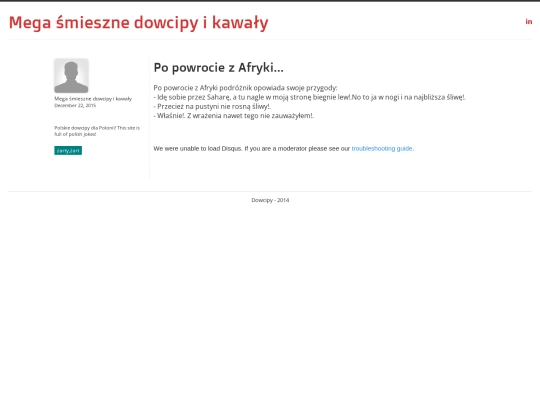Open the 'Po powrocie z Afryki...' post heading
540x405 pixels.
(219, 68)
